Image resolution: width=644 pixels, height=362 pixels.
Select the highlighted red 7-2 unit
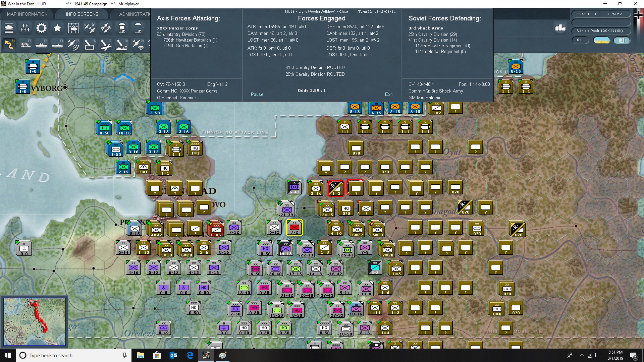294,228
